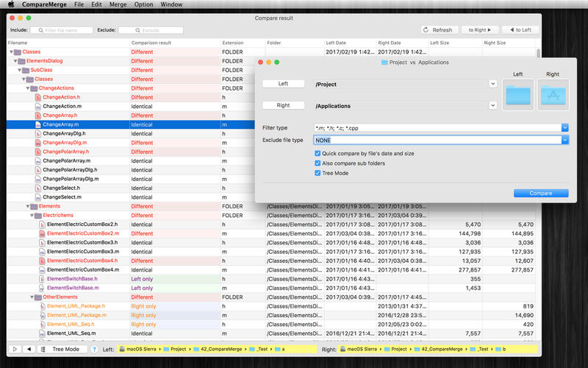The width and height of the screenshot is (588, 368).
Task: Collapse the ElementsDialog folder
Action: pos(15,61)
